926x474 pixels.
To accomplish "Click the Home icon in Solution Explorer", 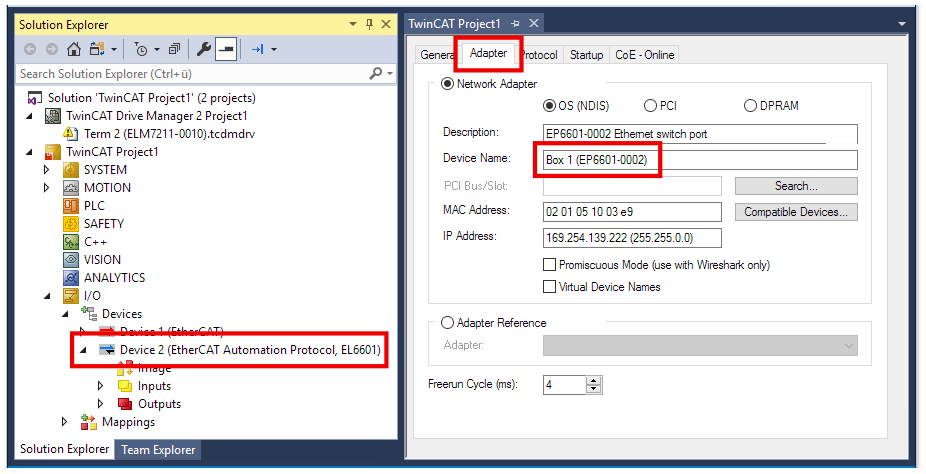I will click(x=74, y=49).
